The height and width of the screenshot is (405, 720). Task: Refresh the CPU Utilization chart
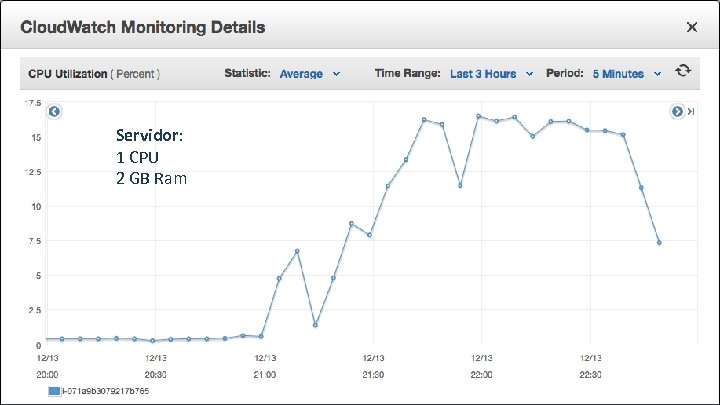pyautogui.click(x=683, y=71)
